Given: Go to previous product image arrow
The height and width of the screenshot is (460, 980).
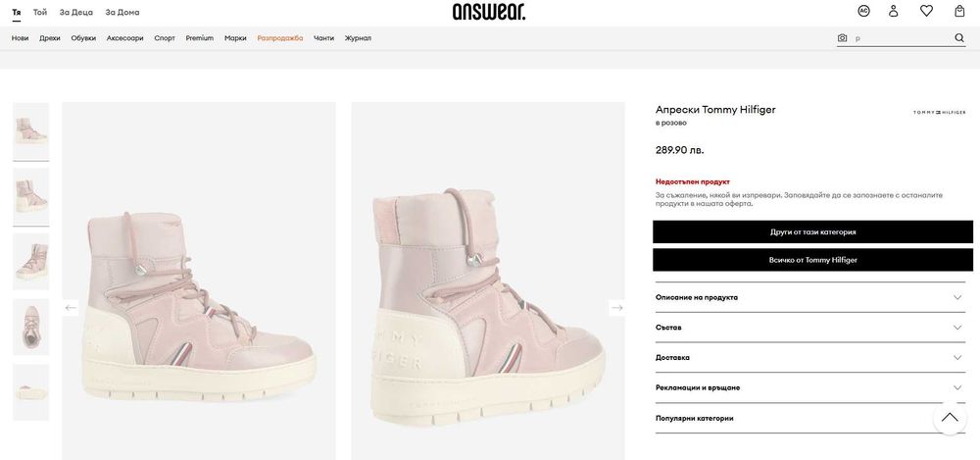Looking at the screenshot, I should click(71, 307).
